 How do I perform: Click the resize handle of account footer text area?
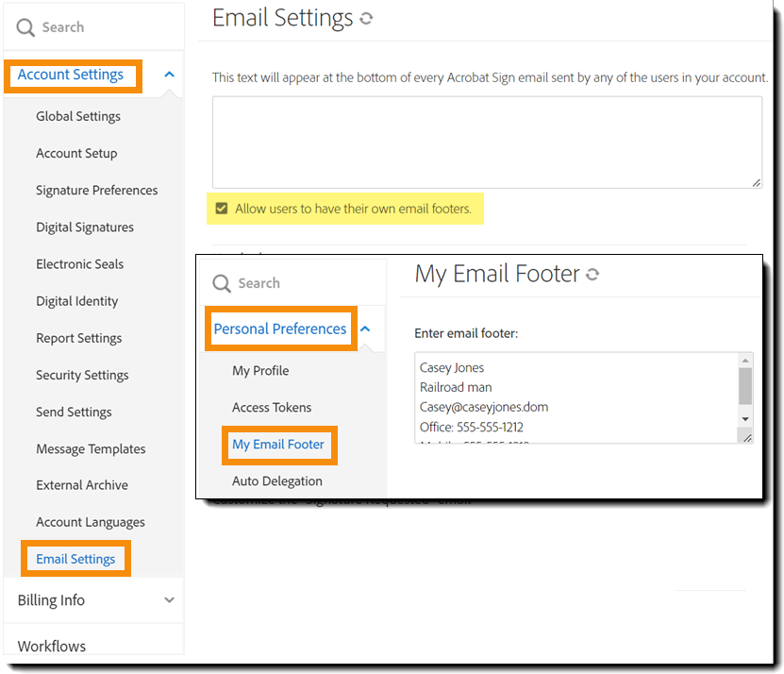coord(757,183)
